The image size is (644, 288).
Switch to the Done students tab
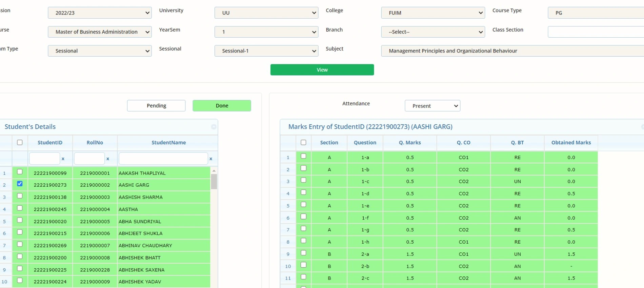222,106
